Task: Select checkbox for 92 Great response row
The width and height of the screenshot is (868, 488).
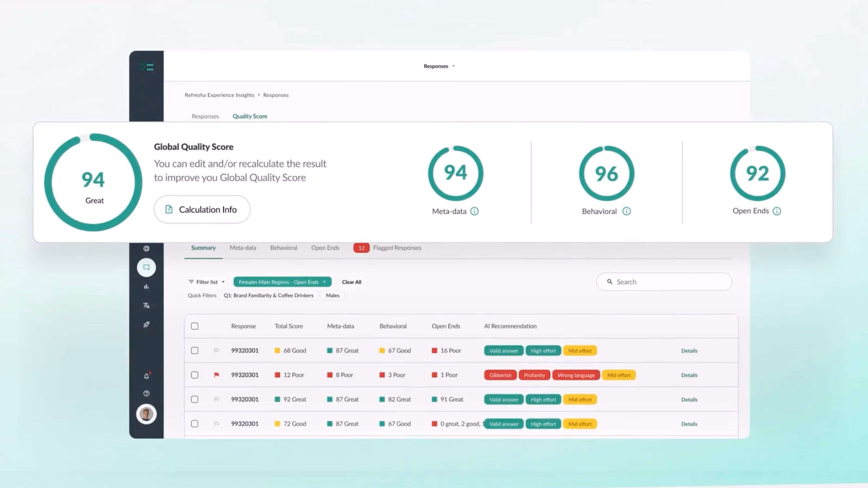Action: click(x=194, y=399)
